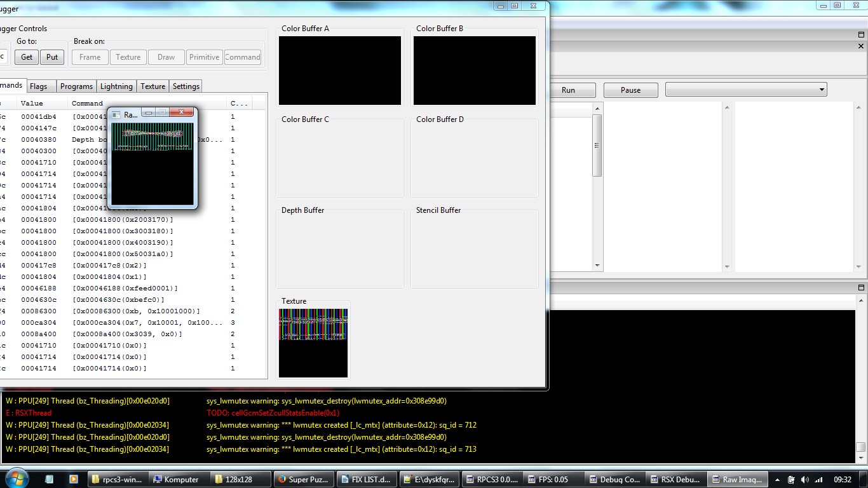This screenshot has width=868, height=488.
Task: Click the Windows Start orb
Action: (x=16, y=478)
